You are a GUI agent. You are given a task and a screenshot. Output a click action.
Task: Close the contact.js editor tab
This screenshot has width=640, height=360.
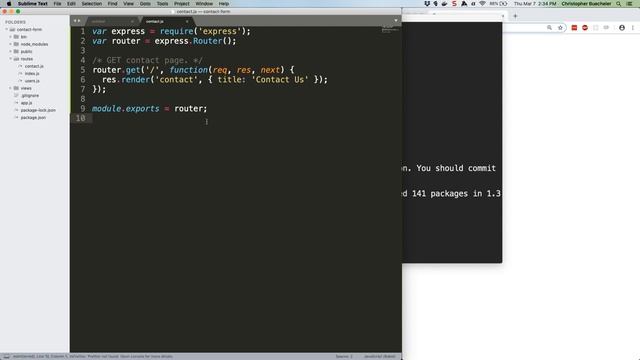click(x=187, y=21)
